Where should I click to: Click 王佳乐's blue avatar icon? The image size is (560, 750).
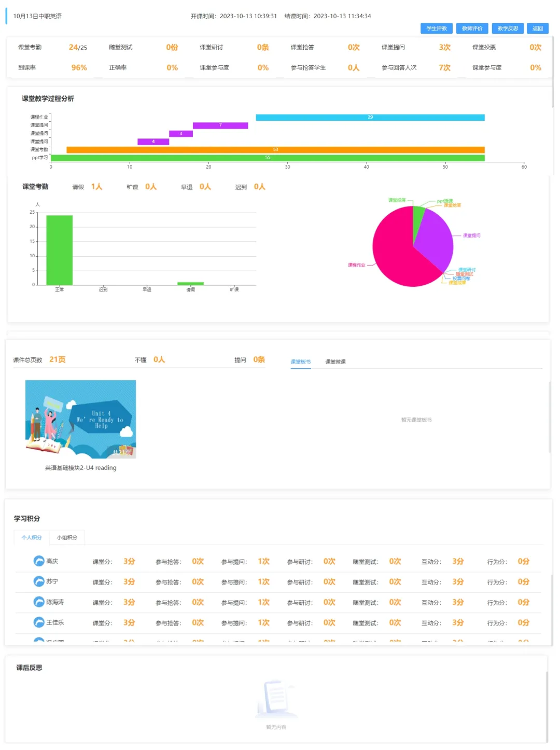(39, 622)
